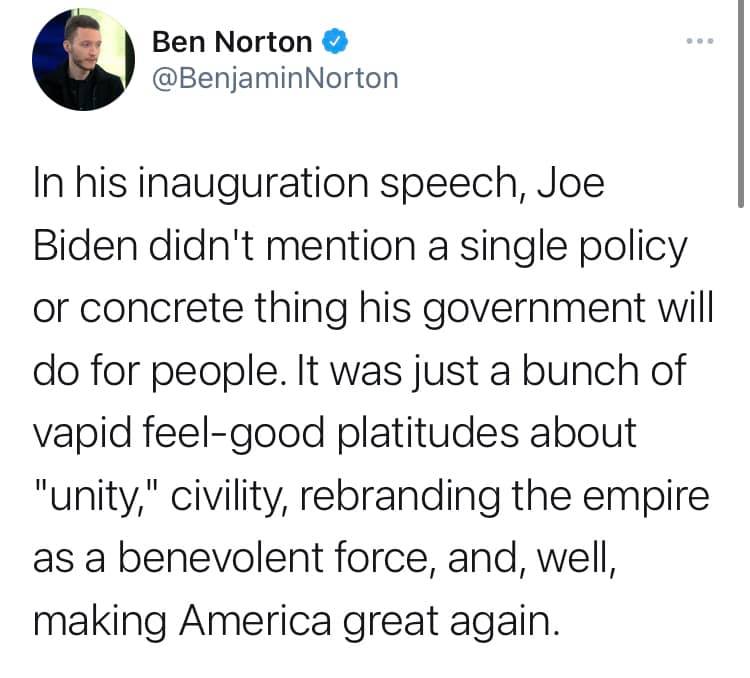The image size is (750, 678).
Task: Click the blue verified badge
Action: point(335,42)
